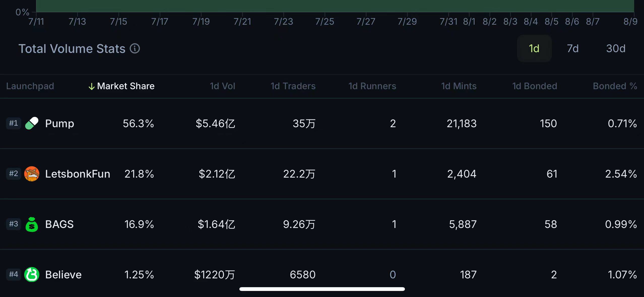Click the #1 rank badge
This screenshot has height=297, width=644.
click(x=14, y=123)
